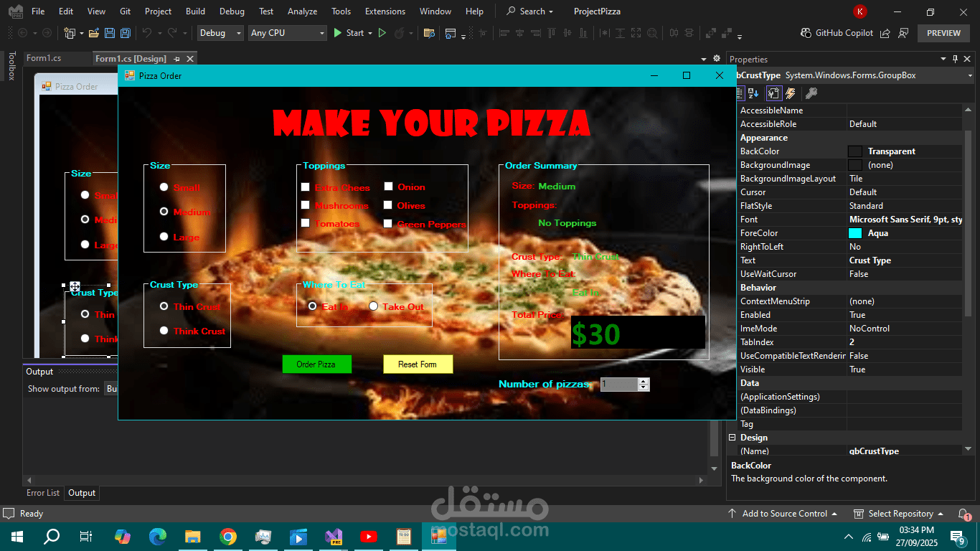Click the Reset Form button
Screen dimensions: 980x551
pyautogui.click(x=418, y=364)
